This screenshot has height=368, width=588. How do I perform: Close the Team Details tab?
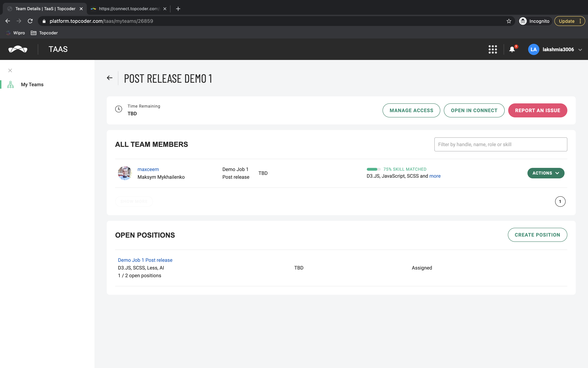pyautogui.click(x=81, y=9)
